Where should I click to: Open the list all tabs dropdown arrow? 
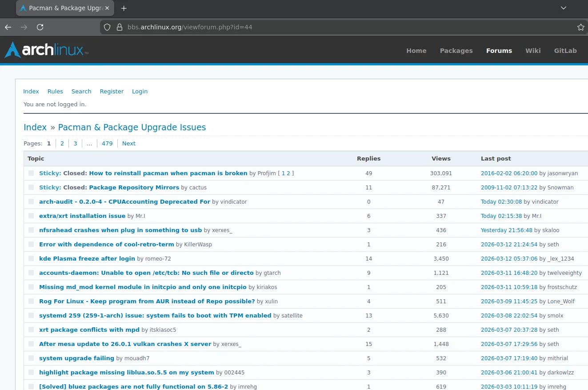click(x=563, y=8)
